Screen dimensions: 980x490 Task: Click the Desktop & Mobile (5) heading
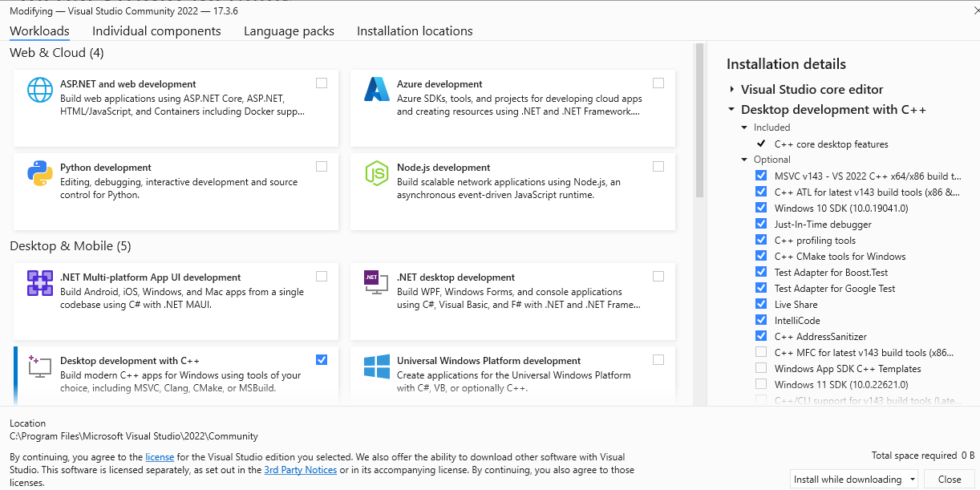(x=71, y=246)
